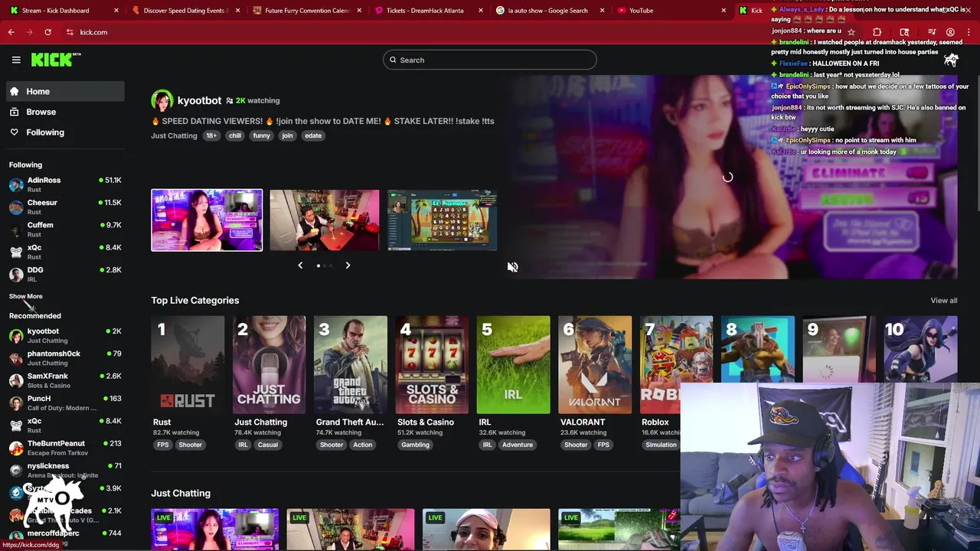Screen dimensions: 980x551
Task: Click DDG avatar in Following list
Action: click(x=16, y=275)
